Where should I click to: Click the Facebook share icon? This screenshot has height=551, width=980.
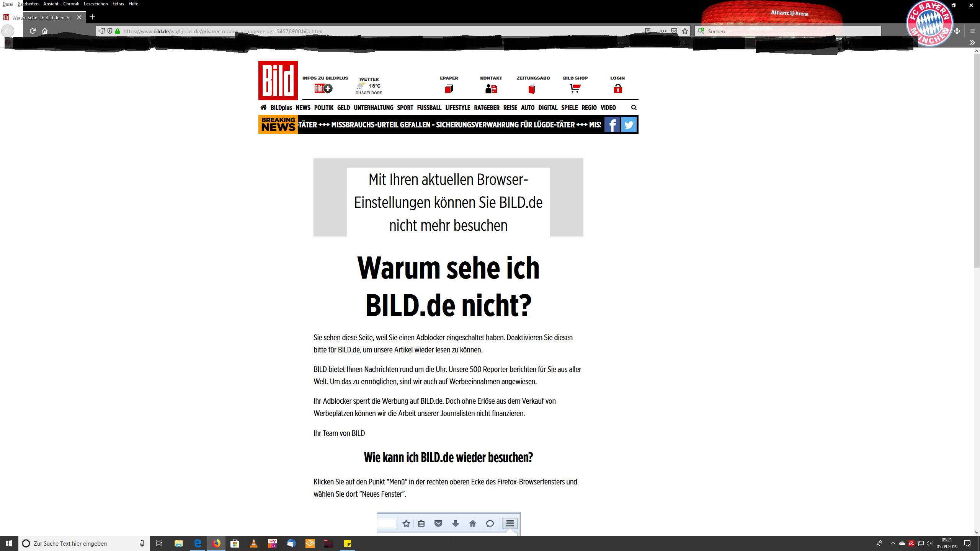[x=612, y=125]
